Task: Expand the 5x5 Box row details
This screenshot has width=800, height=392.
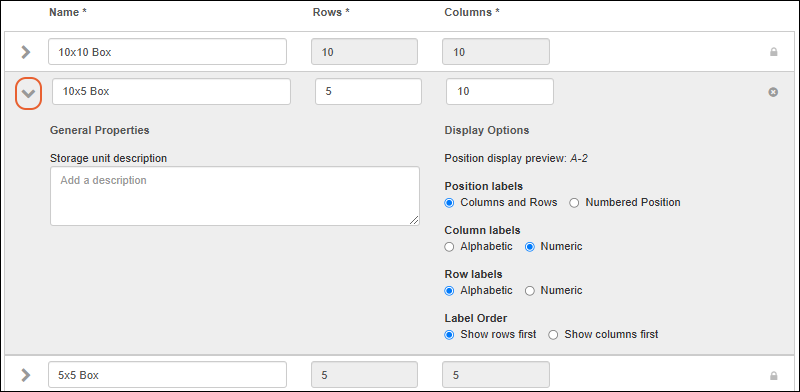Action: pos(26,375)
